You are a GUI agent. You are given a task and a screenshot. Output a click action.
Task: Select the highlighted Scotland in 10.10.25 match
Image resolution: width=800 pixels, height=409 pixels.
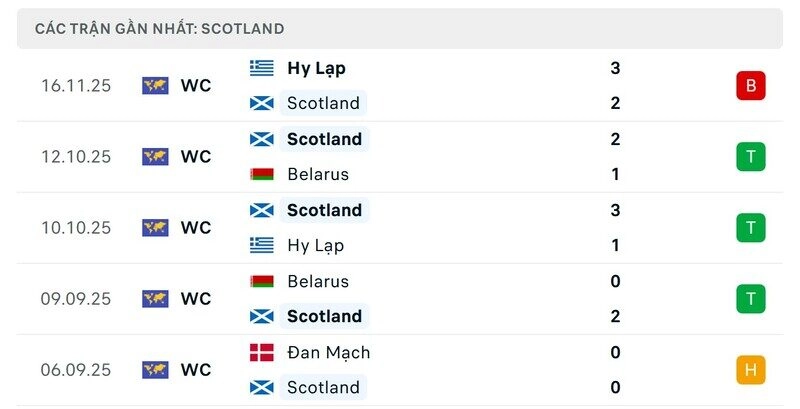click(324, 210)
